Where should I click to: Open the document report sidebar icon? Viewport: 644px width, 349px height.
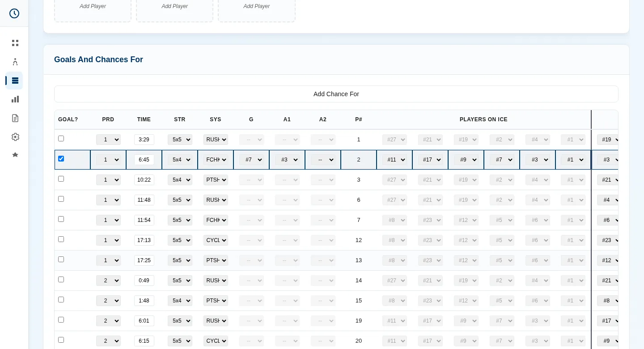(15, 118)
